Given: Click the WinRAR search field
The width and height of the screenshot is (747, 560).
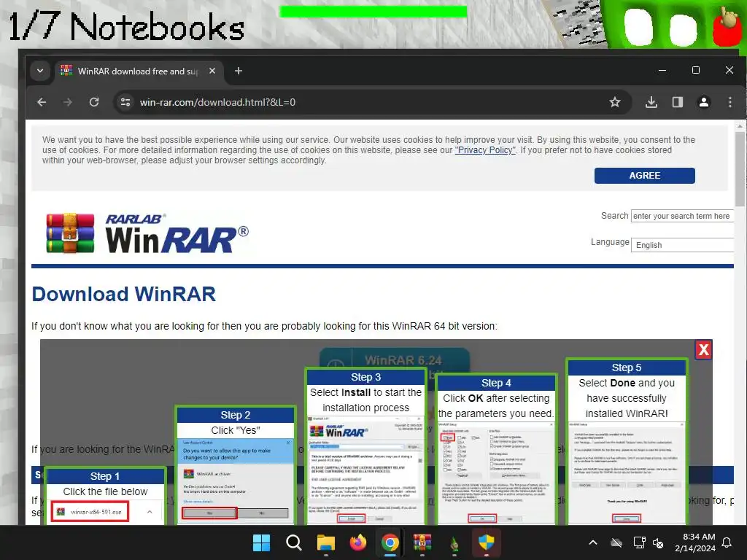Looking at the screenshot, I should pyautogui.click(x=682, y=216).
